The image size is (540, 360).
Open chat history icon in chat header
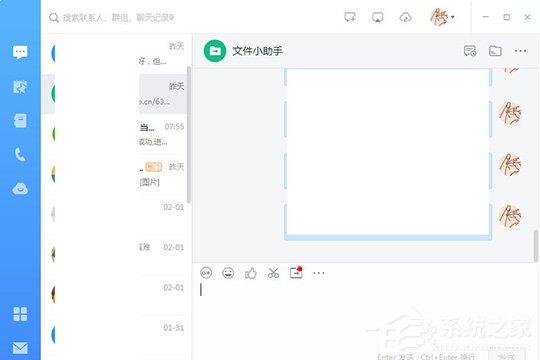[x=470, y=51]
